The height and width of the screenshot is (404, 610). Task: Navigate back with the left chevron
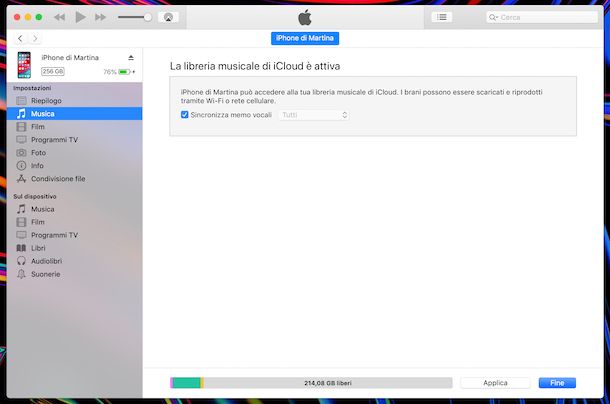tap(21, 38)
